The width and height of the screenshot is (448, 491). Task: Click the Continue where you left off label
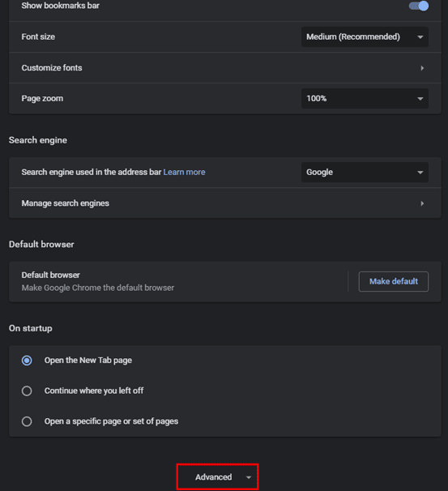click(94, 391)
